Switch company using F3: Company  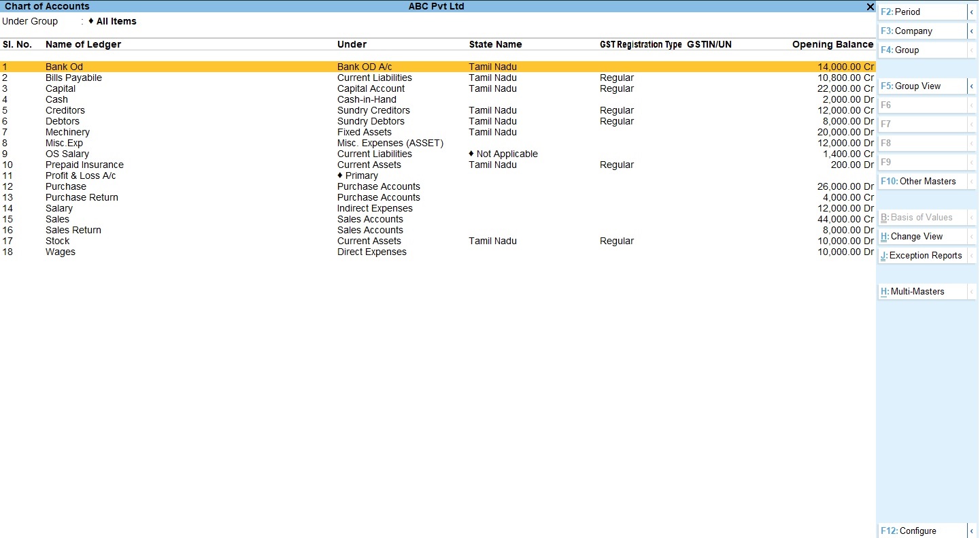pos(918,31)
